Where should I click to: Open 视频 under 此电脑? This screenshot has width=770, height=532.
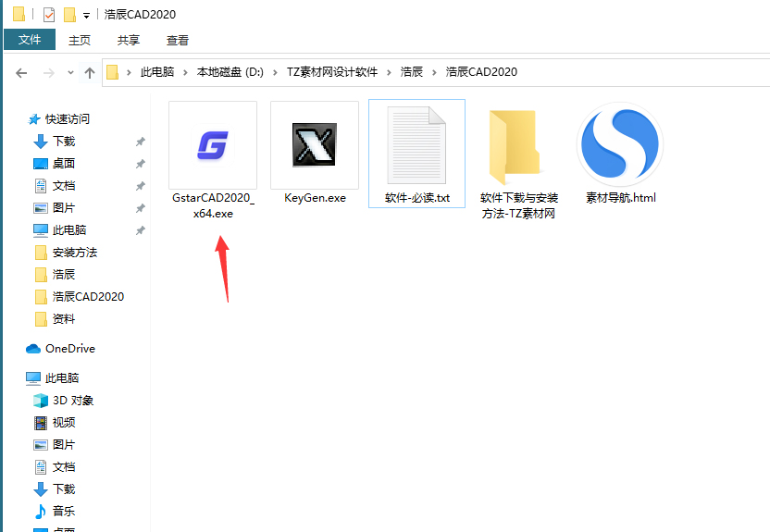[x=64, y=423]
